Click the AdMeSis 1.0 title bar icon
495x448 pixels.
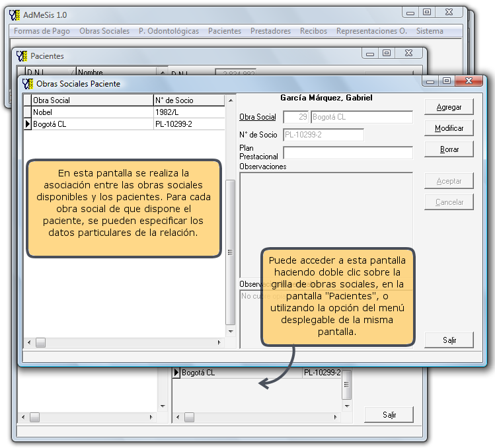14,15
